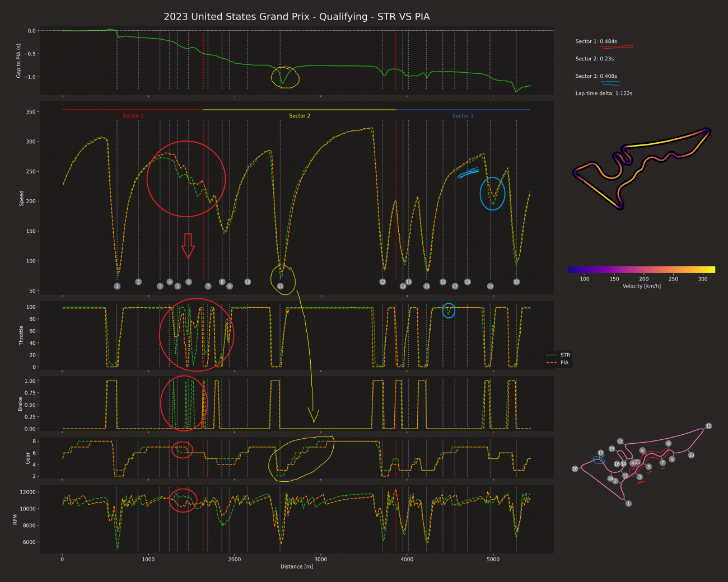728x582 pixels.
Task: Select the 'Sector 1: 0.484s' text
Action: tap(596, 41)
